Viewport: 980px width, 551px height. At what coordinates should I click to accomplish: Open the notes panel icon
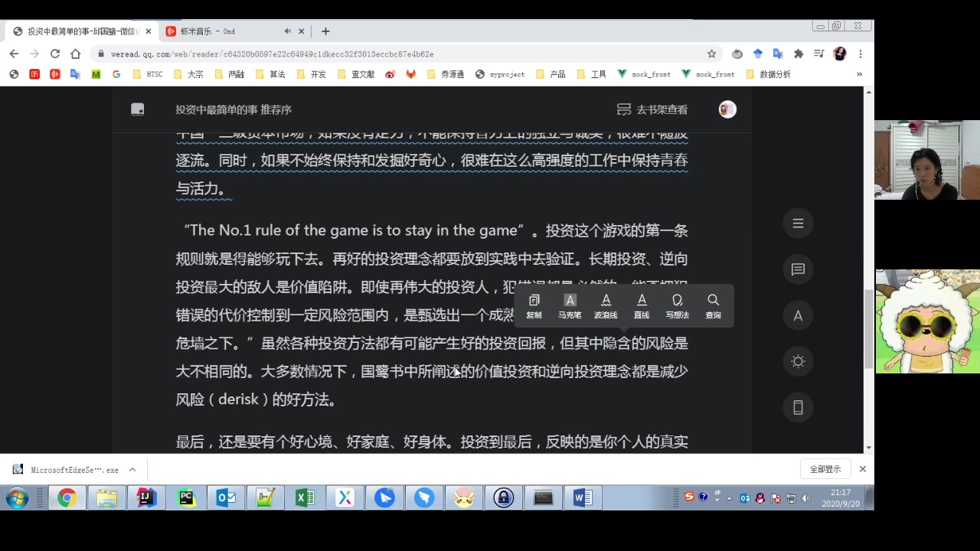tap(798, 269)
